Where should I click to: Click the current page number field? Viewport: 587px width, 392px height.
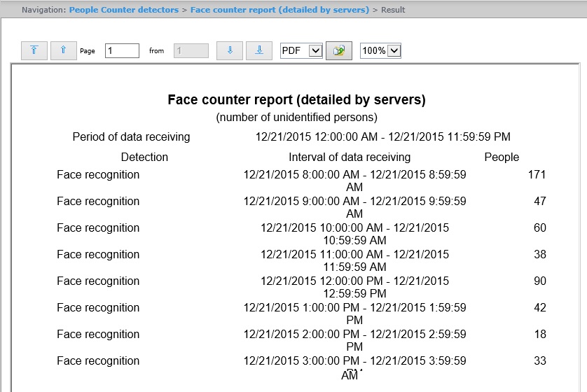[x=122, y=50]
